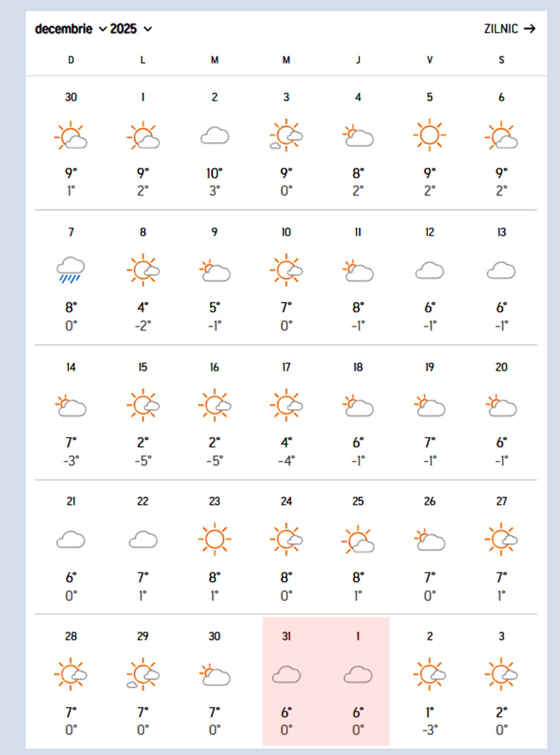Click the 10° high temperature on December 2

tap(214, 174)
